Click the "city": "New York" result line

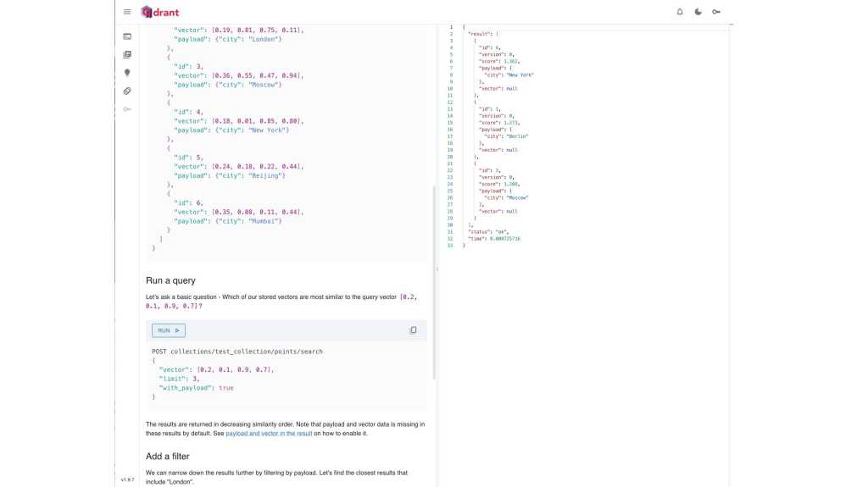(509, 75)
